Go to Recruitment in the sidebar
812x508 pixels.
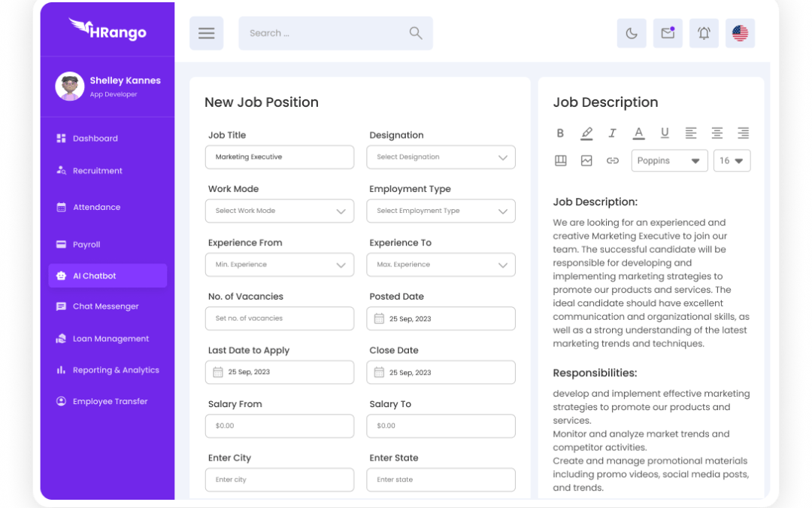(97, 171)
